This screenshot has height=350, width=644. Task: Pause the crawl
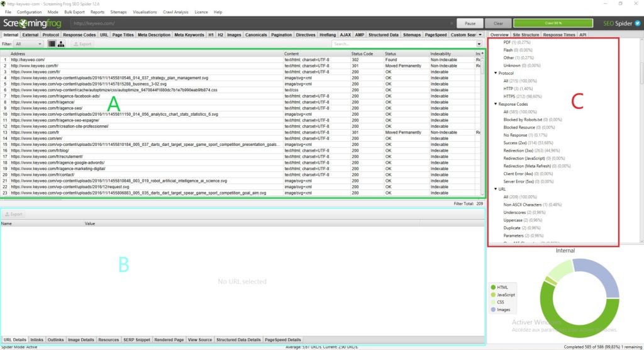(x=470, y=23)
